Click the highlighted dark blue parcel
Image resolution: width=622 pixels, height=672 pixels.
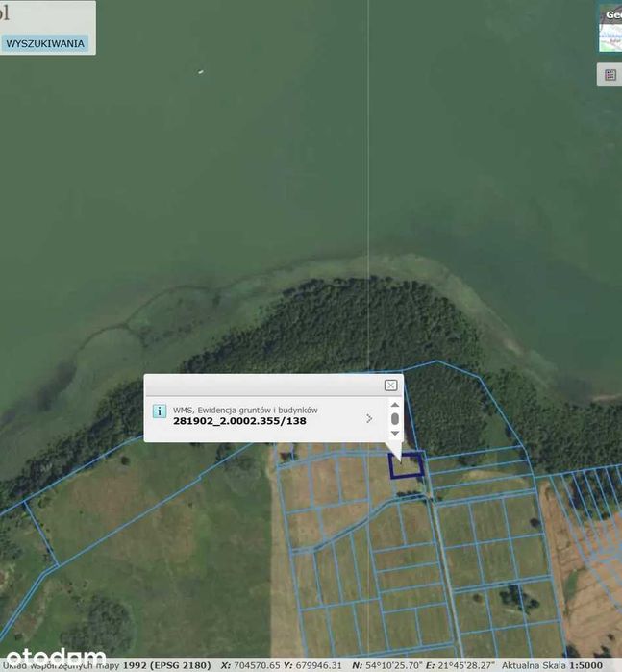407,465
